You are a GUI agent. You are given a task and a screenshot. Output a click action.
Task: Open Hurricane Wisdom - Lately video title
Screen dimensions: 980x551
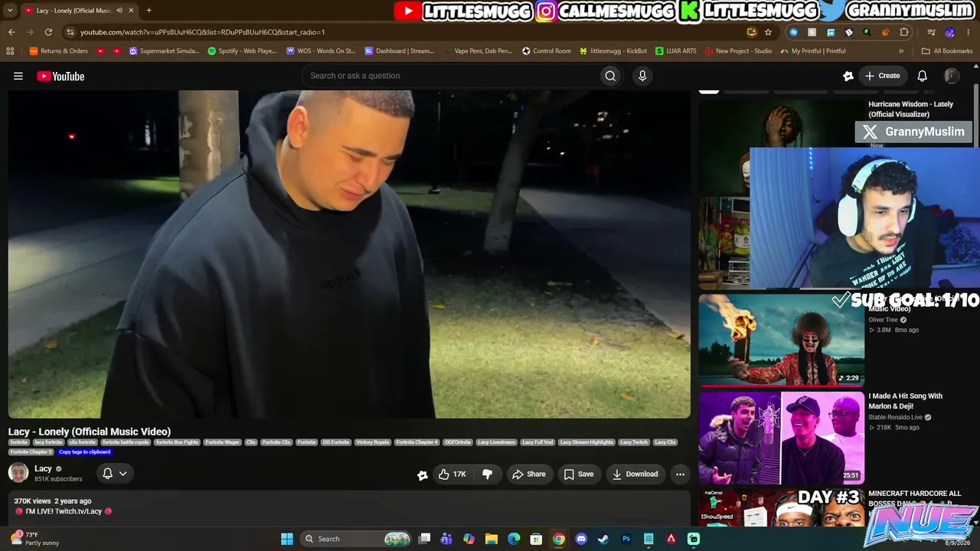point(911,109)
